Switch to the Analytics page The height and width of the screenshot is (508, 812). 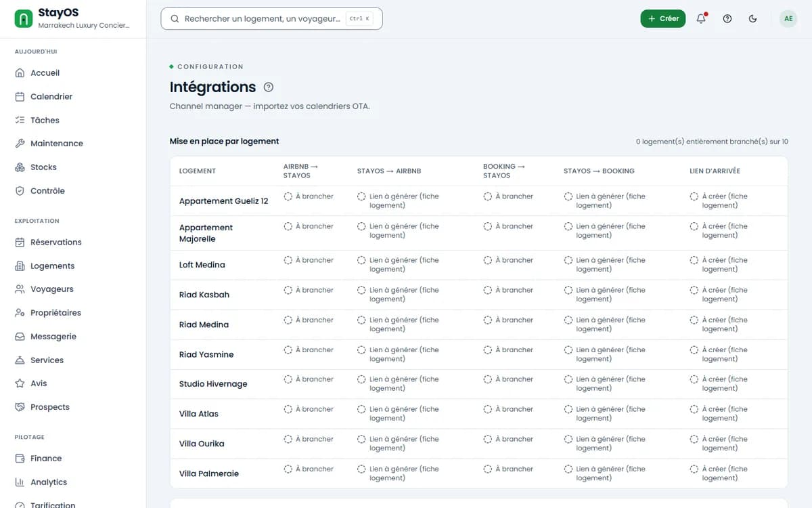pyautogui.click(x=73, y=482)
